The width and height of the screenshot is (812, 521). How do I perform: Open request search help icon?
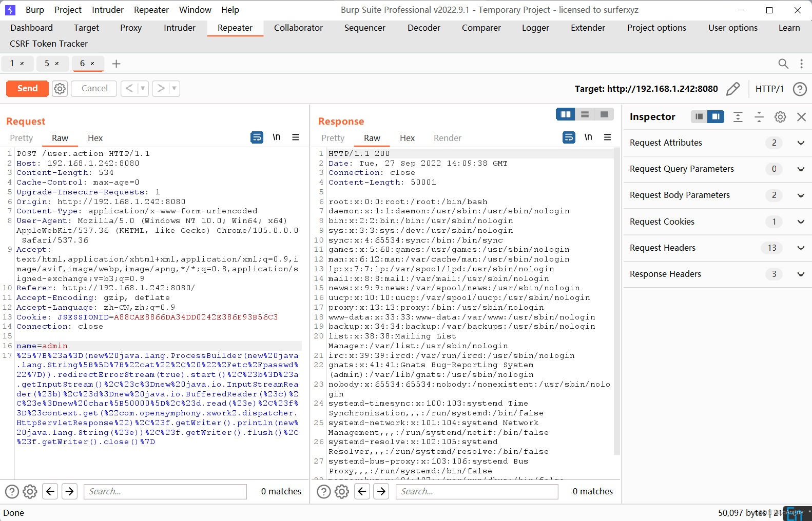(12, 491)
